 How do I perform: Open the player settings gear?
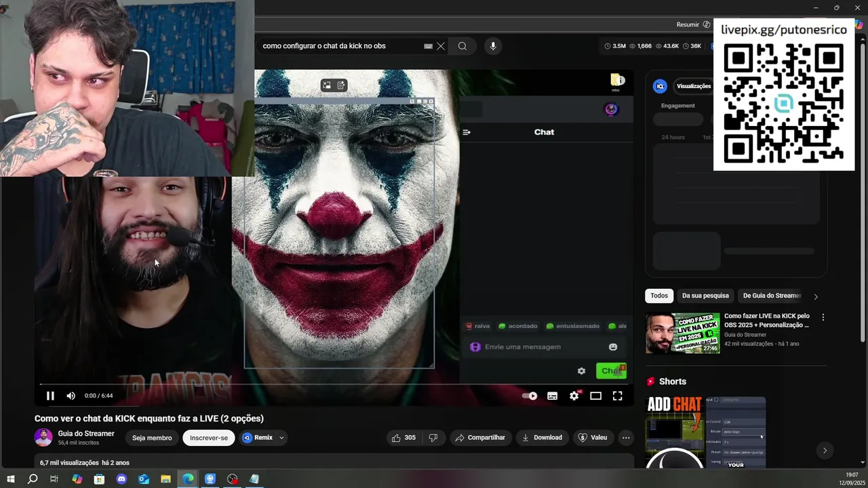574,396
